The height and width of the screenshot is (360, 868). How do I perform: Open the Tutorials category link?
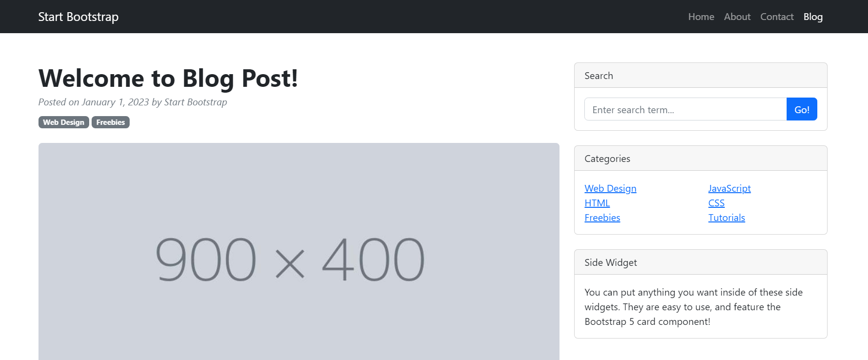[727, 218]
